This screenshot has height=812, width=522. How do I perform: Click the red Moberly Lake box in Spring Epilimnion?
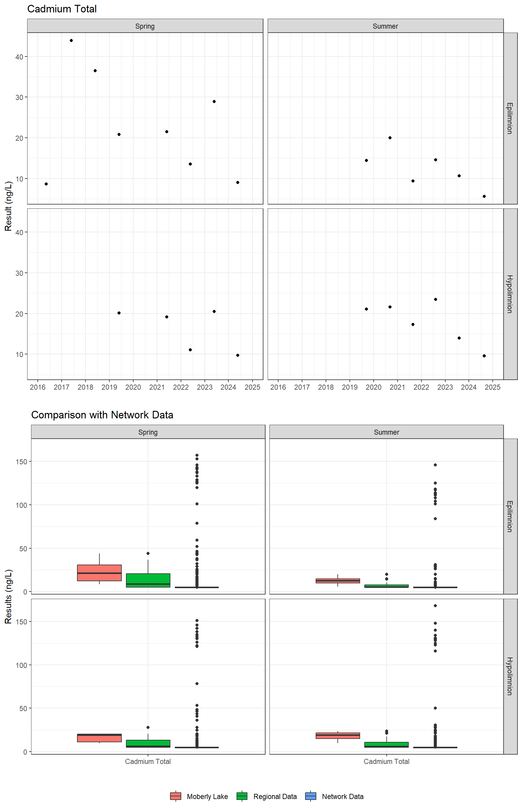pyautogui.click(x=99, y=573)
